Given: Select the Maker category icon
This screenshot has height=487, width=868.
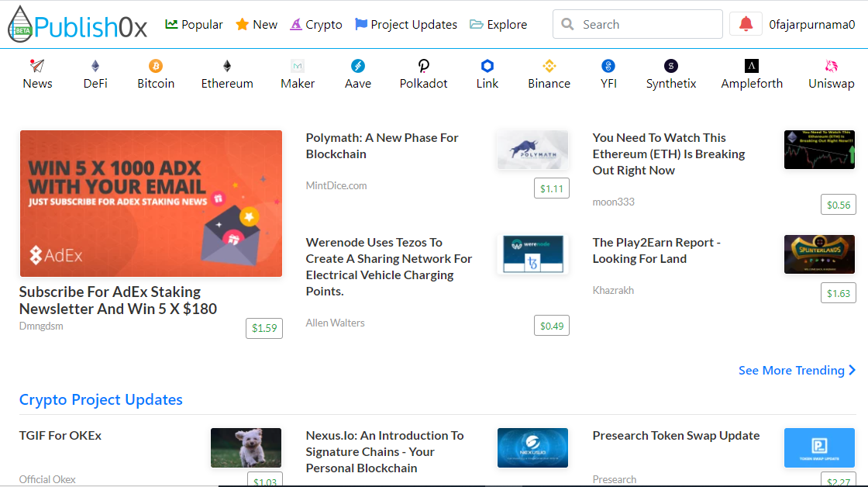Looking at the screenshot, I should click(298, 66).
